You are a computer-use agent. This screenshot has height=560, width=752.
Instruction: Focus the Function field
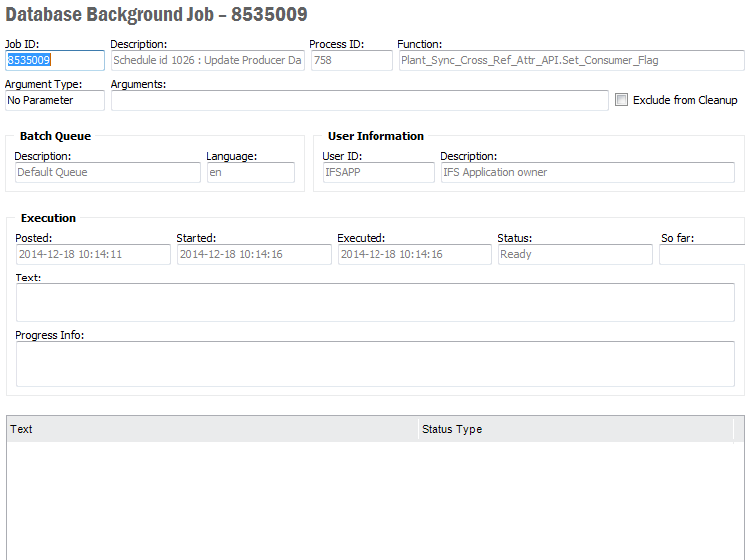[x=570, y=61]
